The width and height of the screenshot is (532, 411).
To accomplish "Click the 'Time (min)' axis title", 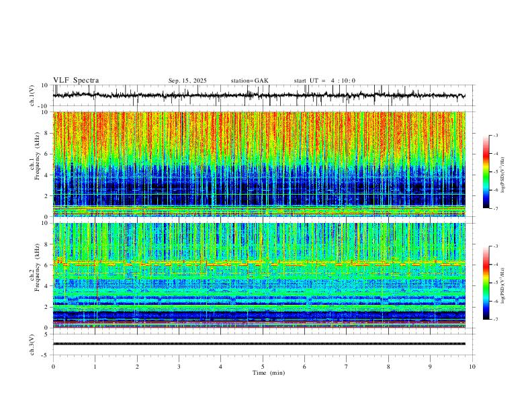I will [269, 373].
